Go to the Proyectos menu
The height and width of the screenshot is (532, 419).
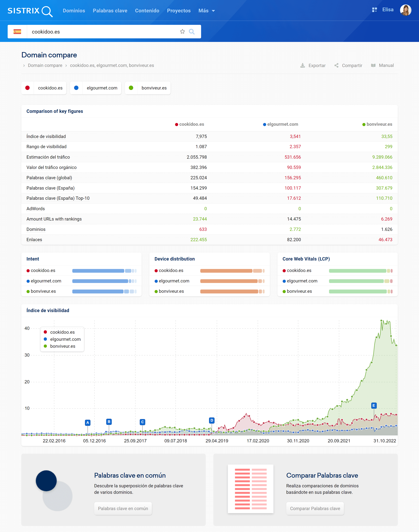coord(179,11)
